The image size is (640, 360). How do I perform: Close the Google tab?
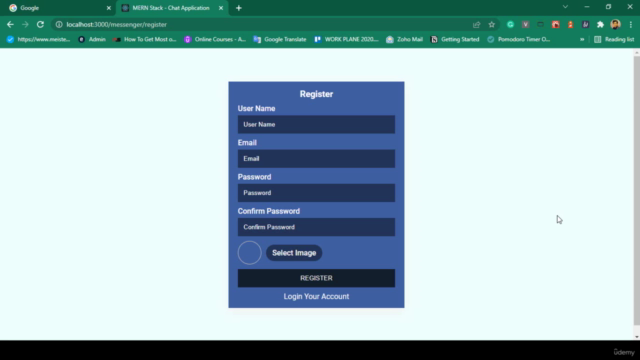(109, 8)
